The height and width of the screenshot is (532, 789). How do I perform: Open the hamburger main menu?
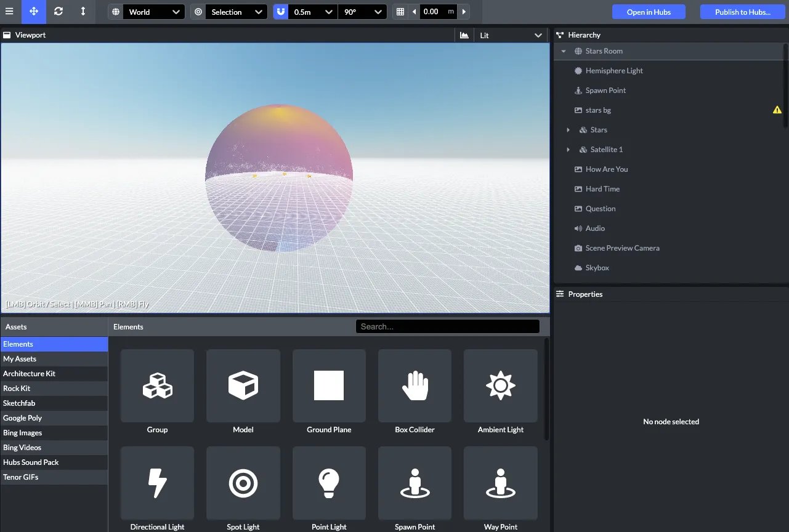(9, 12)
